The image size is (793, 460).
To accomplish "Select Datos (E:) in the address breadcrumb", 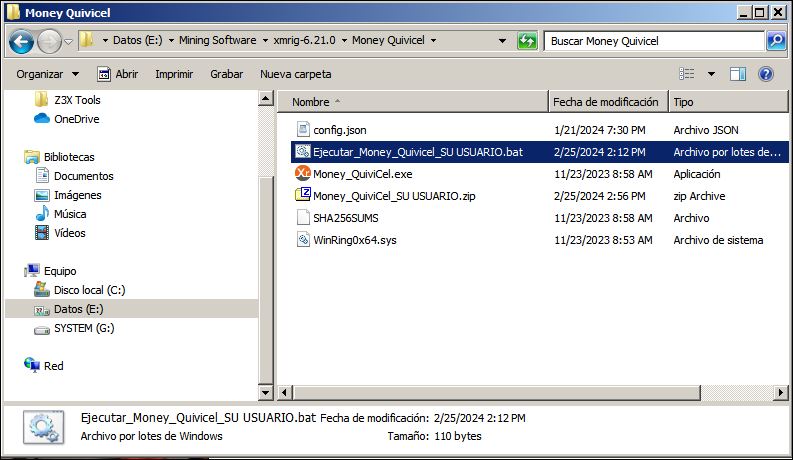I will point(138,40).
